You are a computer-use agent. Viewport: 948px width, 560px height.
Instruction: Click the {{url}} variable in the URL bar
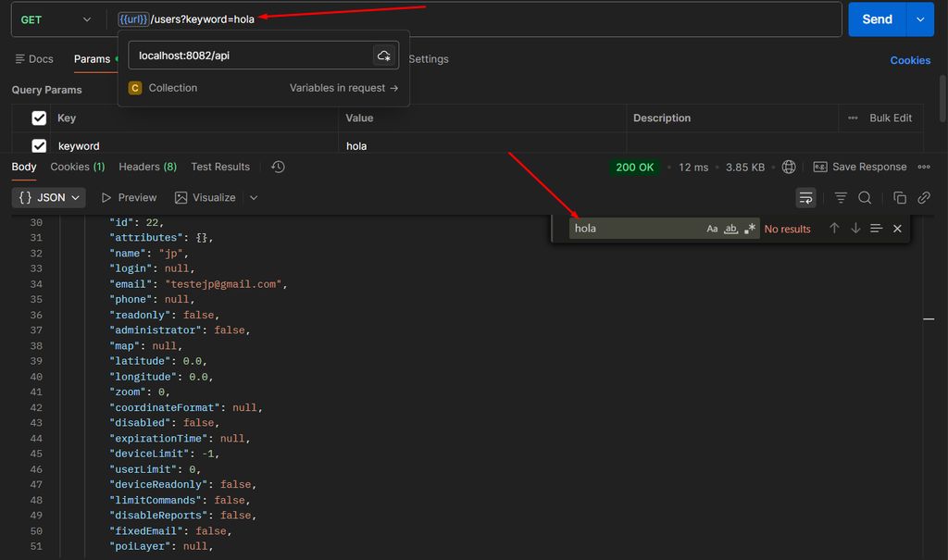point(133,19)
